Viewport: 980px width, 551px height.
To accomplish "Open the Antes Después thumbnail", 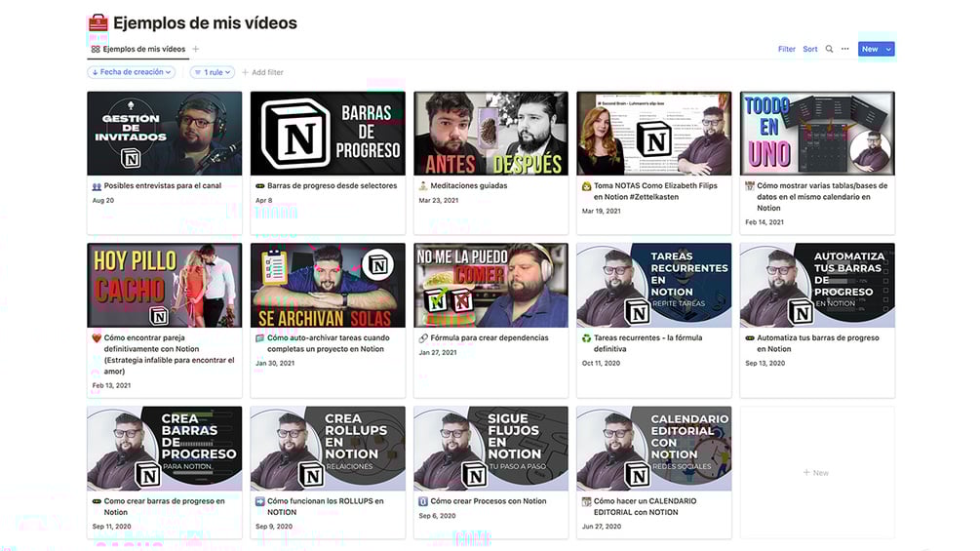I will (x=490, y=134).
